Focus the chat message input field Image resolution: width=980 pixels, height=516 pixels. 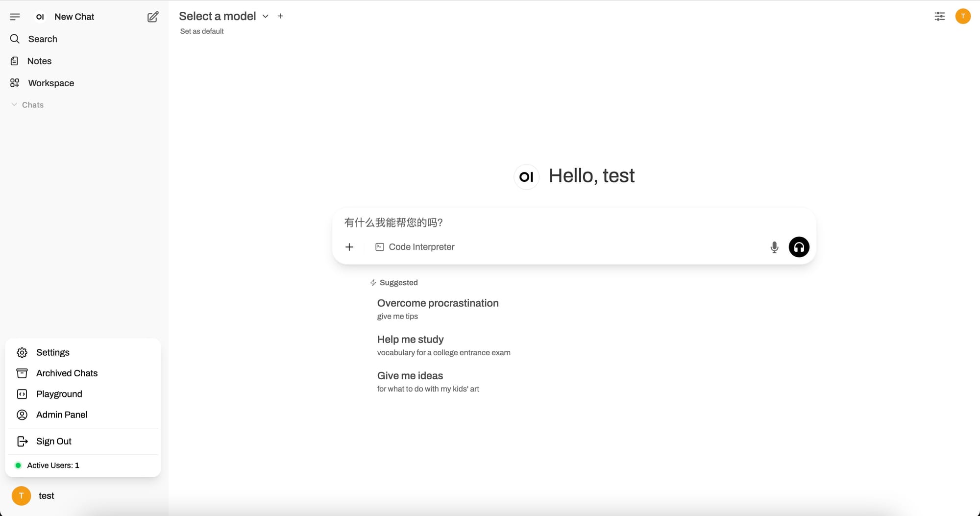tap(574, 222)
